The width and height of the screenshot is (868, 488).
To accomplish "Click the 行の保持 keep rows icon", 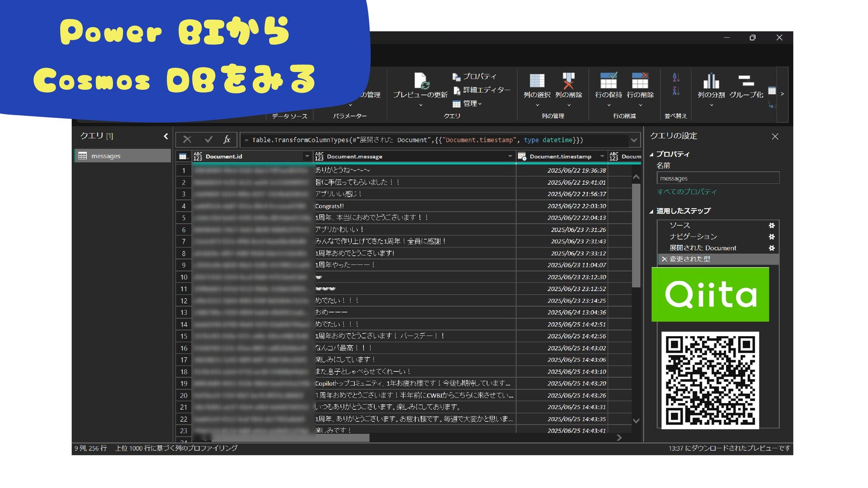I will (609, 81).
